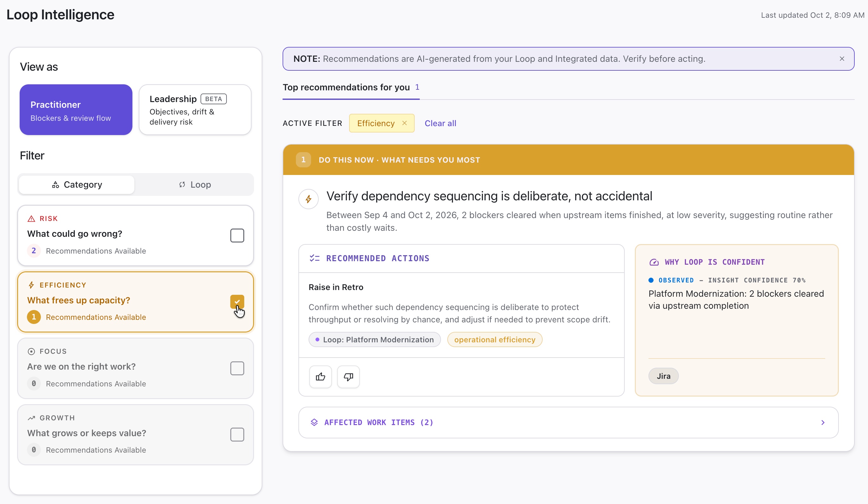
Task: Select the Leadership beta view
Action: tap(195, 110)
